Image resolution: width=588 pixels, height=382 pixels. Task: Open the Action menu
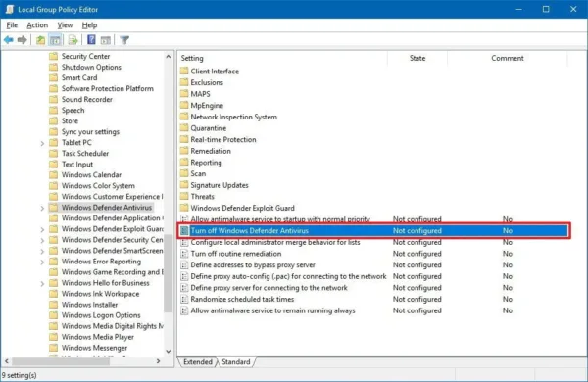point(37,25)
